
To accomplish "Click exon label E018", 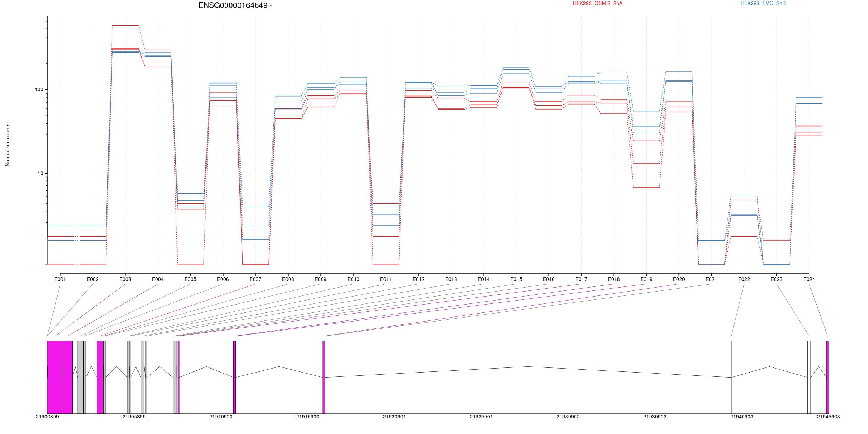I will pyautogui.click(x=614, y=279).
